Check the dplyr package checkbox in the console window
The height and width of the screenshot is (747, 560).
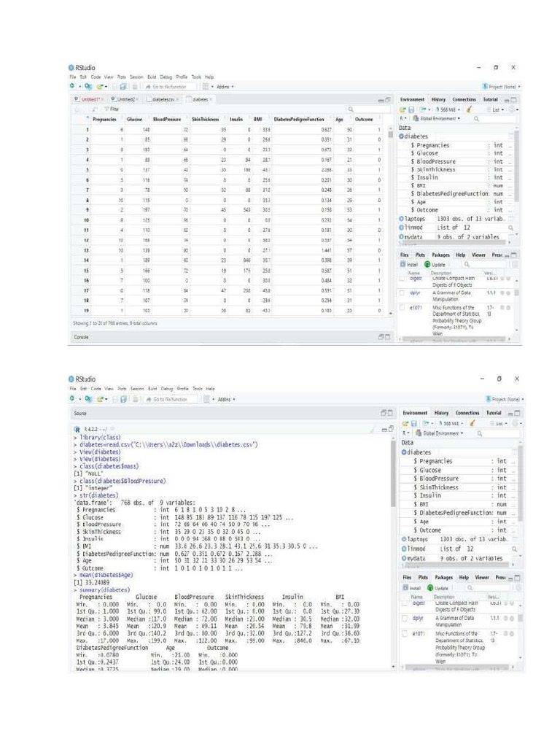click(x=402, y=618)
